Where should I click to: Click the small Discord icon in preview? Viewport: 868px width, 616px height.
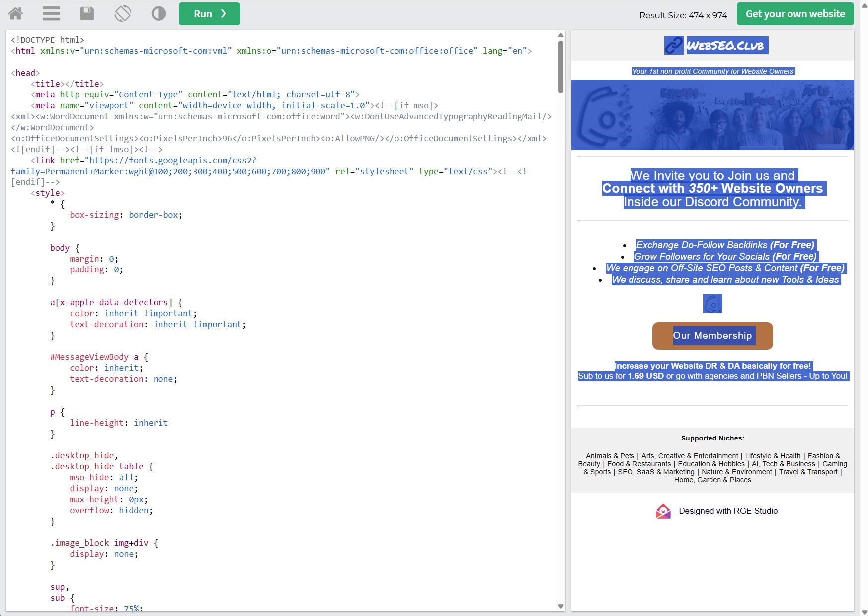[x=712, y=304]
